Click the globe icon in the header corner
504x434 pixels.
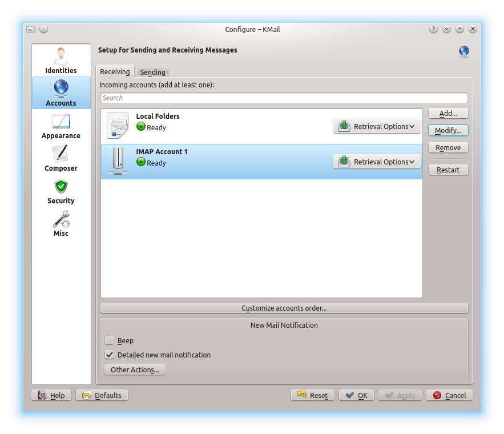pyautogui.click(x=464, y=52)
